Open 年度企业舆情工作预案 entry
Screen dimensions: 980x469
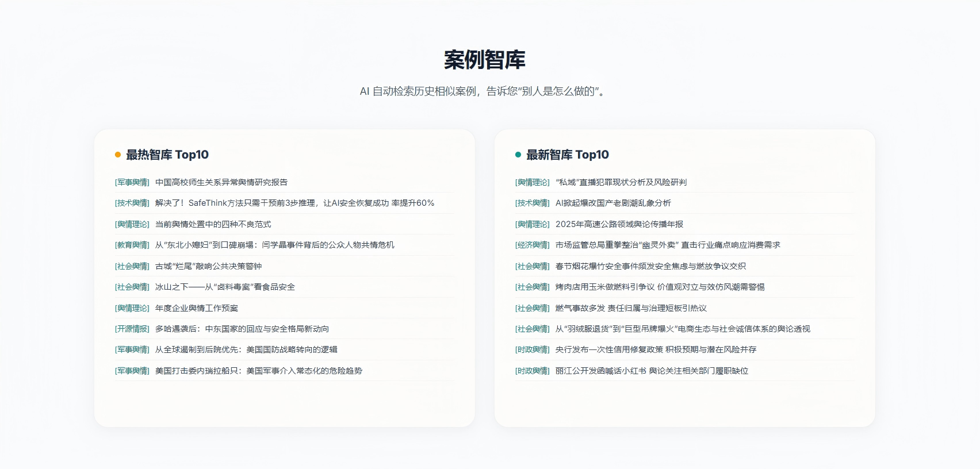pyautogui.click(x=196, y=308)
